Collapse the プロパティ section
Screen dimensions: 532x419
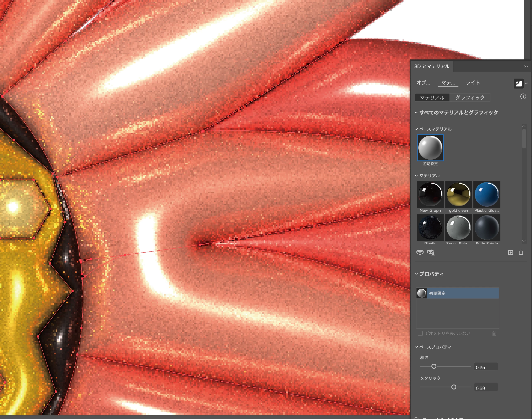pos(416,274)
